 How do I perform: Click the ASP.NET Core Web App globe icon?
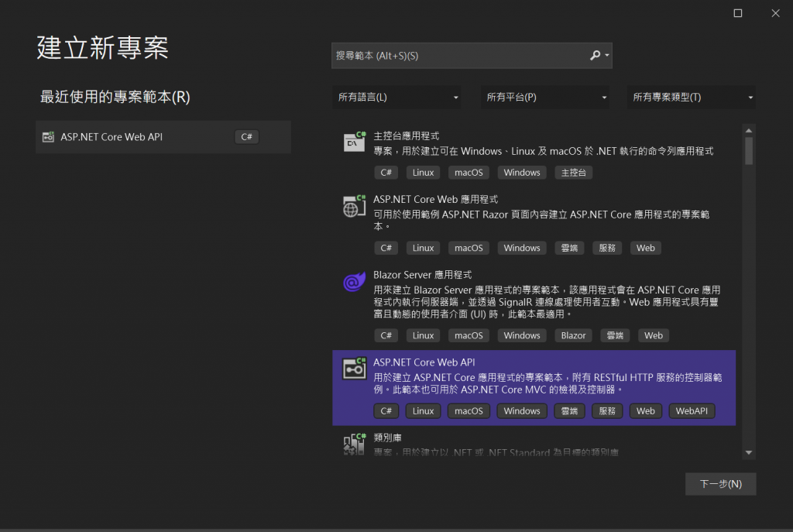pyautogui.click(x=355, y=206)
